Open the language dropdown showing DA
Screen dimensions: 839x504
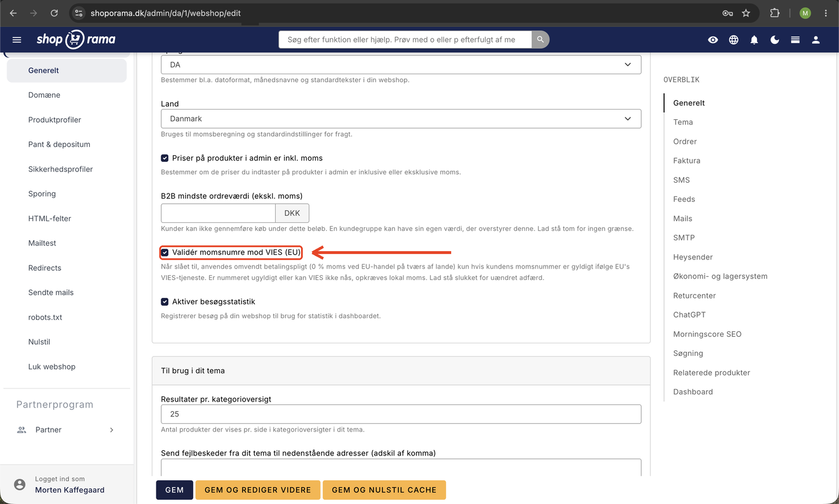point(401,65)
